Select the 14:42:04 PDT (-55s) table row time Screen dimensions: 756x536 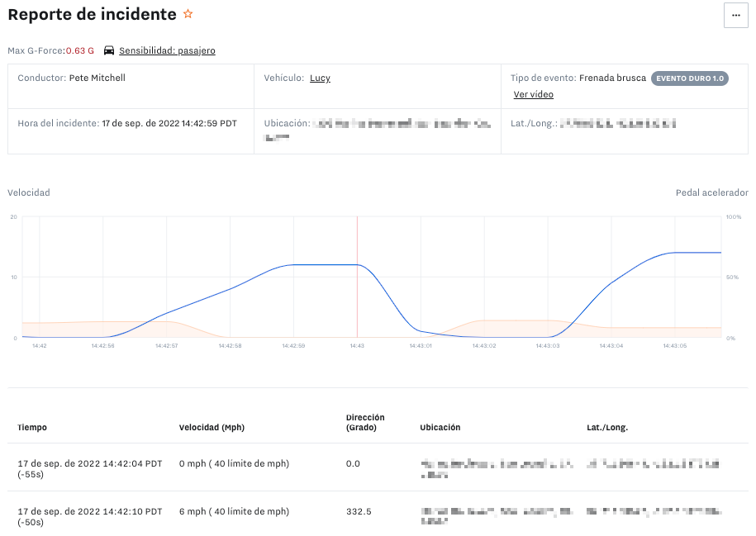[x=90, y=468]
